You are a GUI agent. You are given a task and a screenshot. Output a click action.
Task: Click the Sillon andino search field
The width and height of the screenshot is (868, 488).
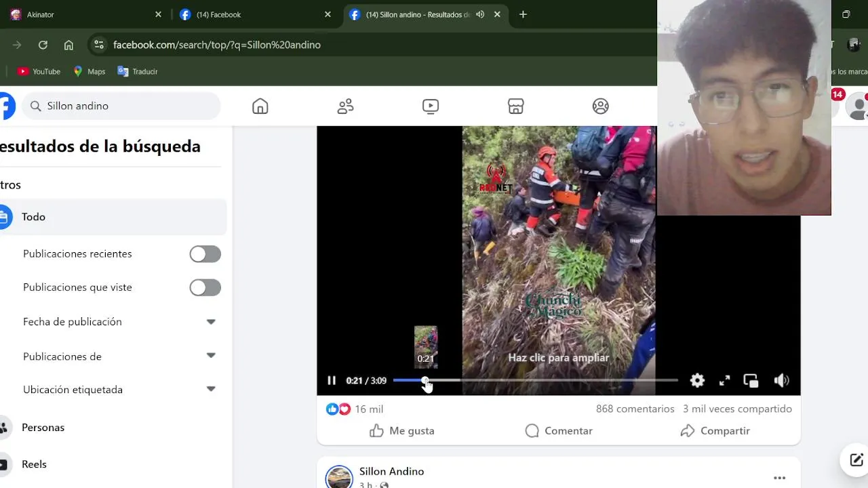click(x=121, y=106)
